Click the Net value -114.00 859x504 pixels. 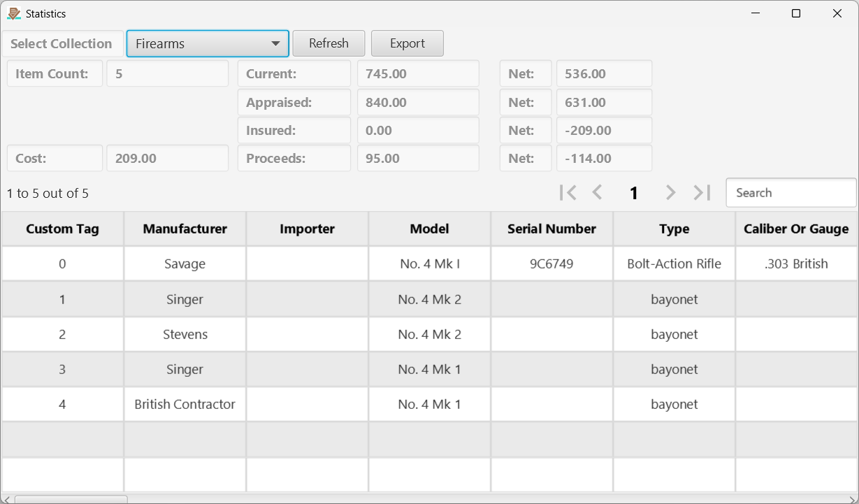[604, 158]
